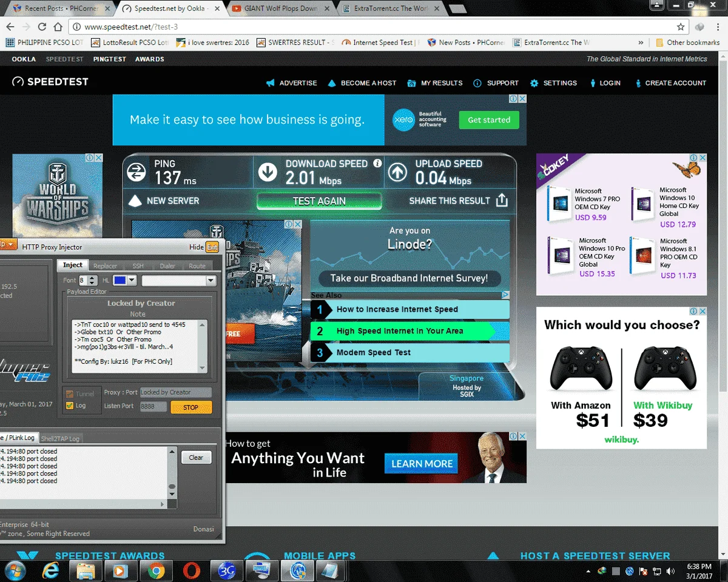This screenshot has height=582, width=728.
Task: Open MY RESULTS in Speedtest nav
Action: 435,83
